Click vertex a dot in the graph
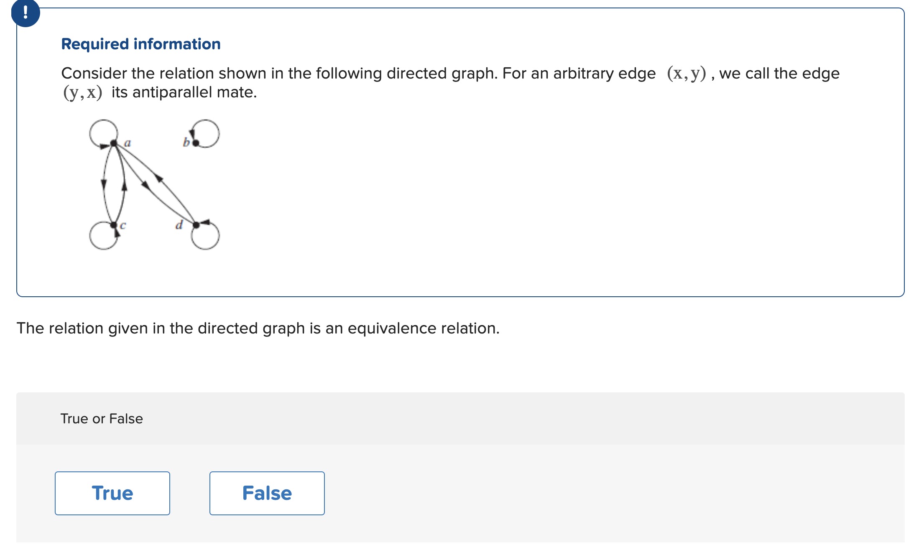The image size is (924, 560). tap(114, 143)
